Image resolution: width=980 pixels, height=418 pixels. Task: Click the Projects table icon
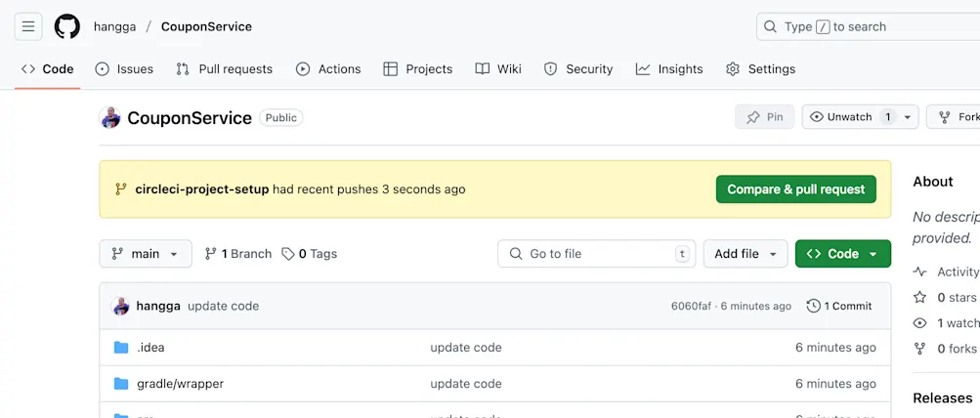(391, 69)
